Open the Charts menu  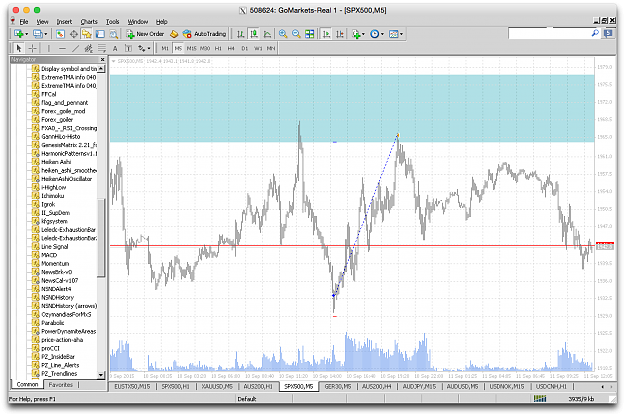pyautogui.click(x=89, y=22)
